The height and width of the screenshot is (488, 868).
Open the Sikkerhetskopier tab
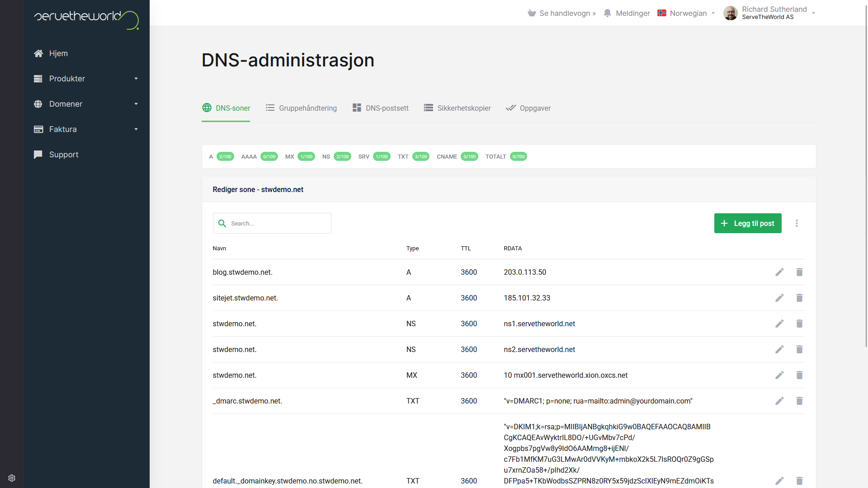pos(457,108)
